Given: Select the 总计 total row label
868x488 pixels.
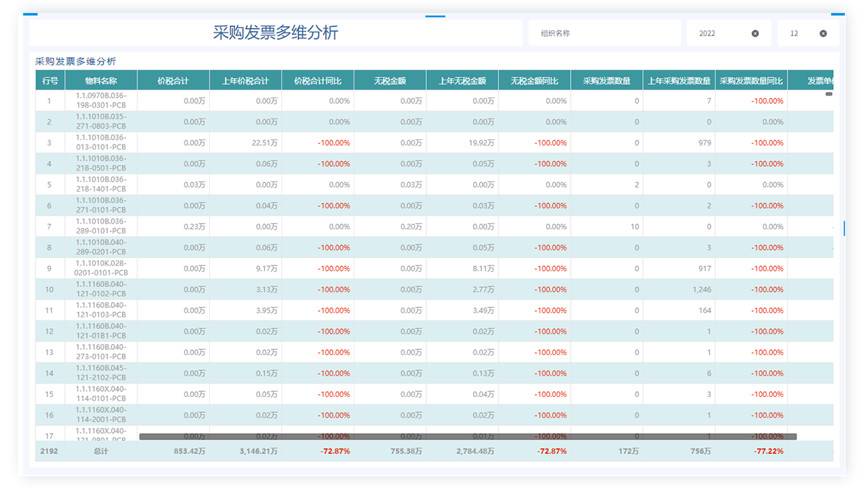Looking at the screenshot, I should 101,451.
